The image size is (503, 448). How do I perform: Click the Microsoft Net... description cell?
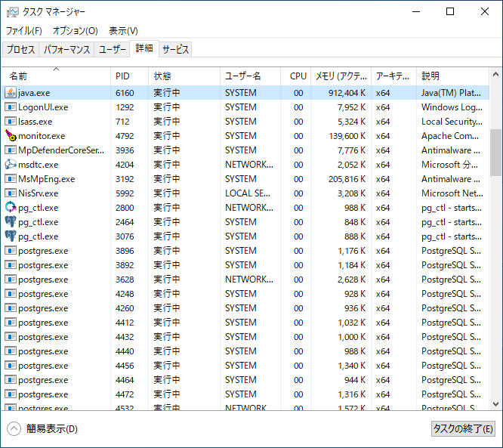click(x=452, y=193)
